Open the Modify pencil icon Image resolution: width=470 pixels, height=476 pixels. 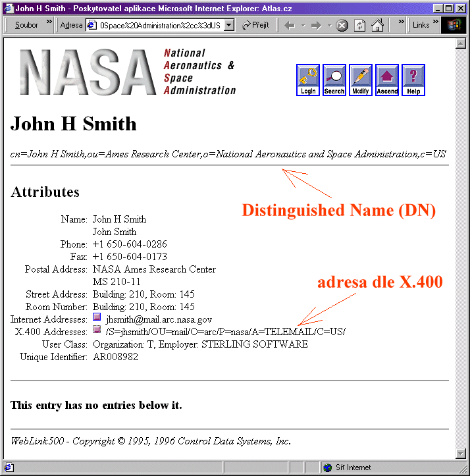point(361,80)
